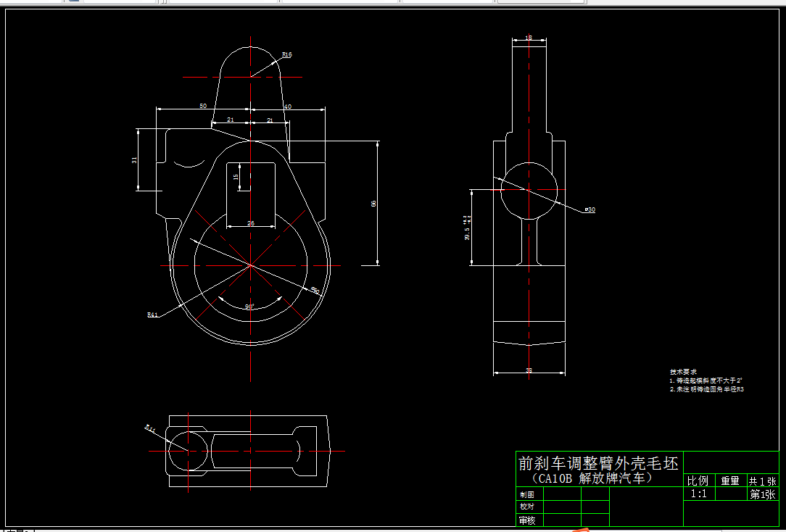Click technical note 2 about fillet radius R3
Screen dimensions: 786x532
click(x=707, y=389)
